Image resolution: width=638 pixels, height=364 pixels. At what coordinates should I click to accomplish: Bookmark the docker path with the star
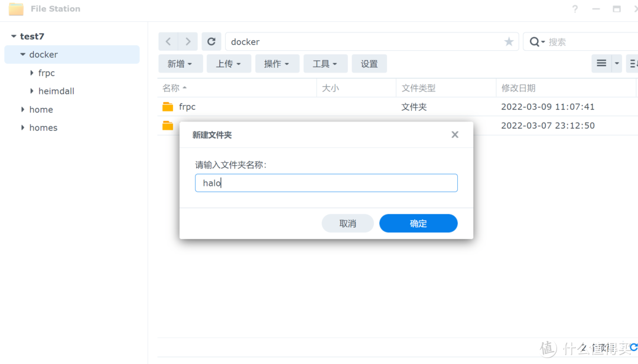point(509,41)
